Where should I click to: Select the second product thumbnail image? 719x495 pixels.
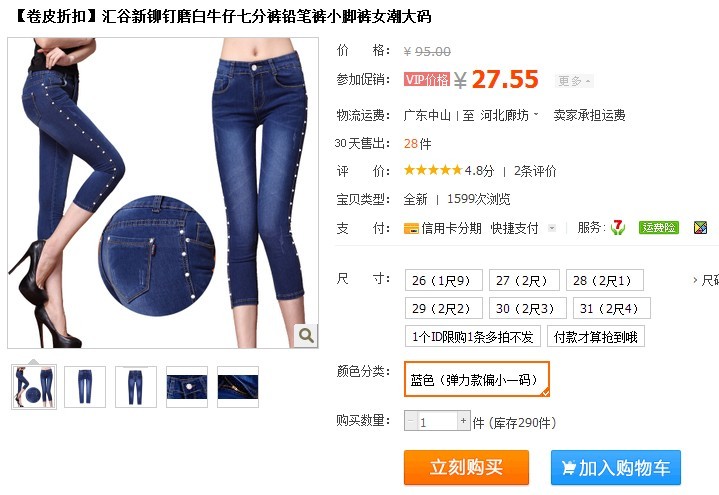[85, 387]
